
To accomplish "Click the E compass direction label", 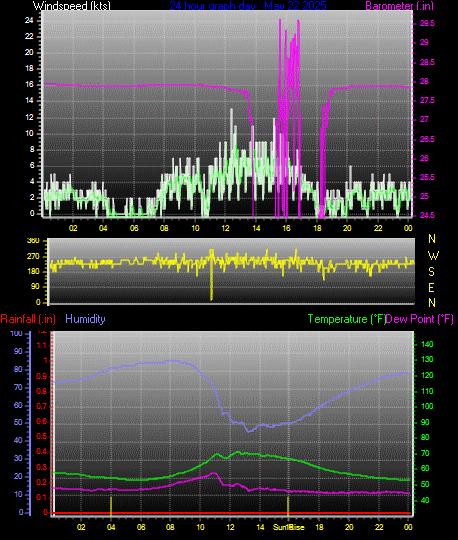I will point(431,288).
